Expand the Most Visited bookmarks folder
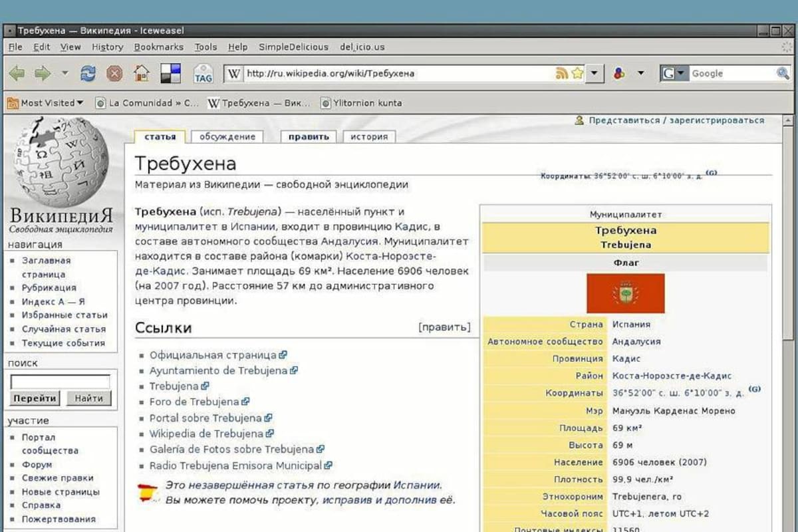The width and height of the screenshot is (798, 532). click(x=45, y=103)
